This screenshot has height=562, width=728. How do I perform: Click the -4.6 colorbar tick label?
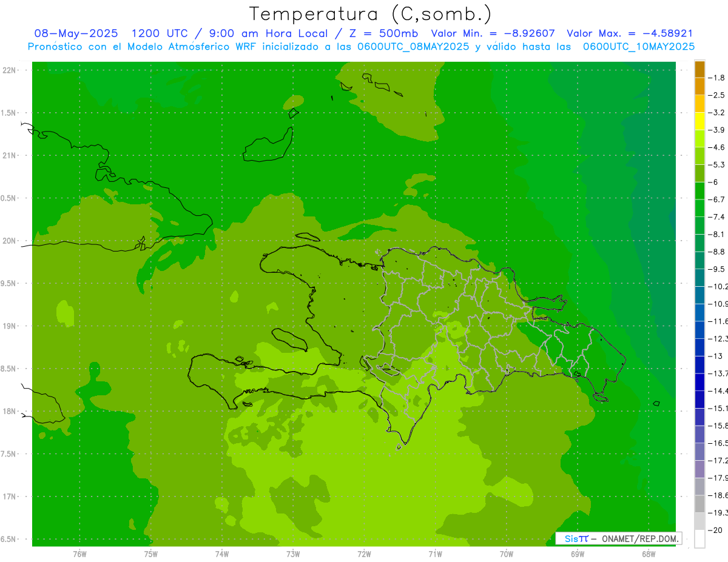[x=716, y=147]
